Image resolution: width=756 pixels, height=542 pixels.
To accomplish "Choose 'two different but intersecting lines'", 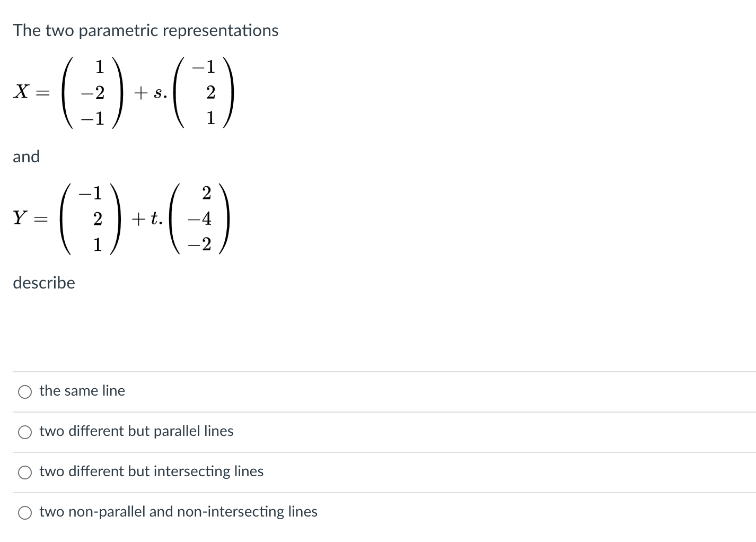I will pyautogui.click(x=24, y=472).
